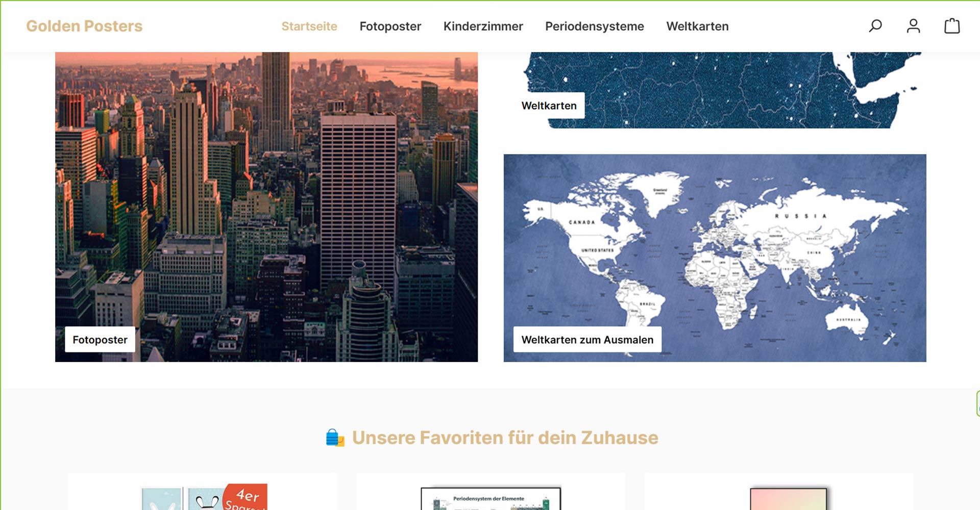The width and height of the screenshot is (980, 510).
Task: Open the pink gradient poster product
Action: coord(788,499)
